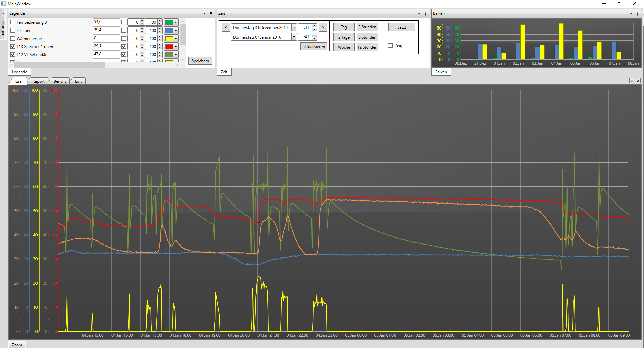Open the yellow color dropdown for Wärmemenge
644x348 pixels.
click(176, 39)
